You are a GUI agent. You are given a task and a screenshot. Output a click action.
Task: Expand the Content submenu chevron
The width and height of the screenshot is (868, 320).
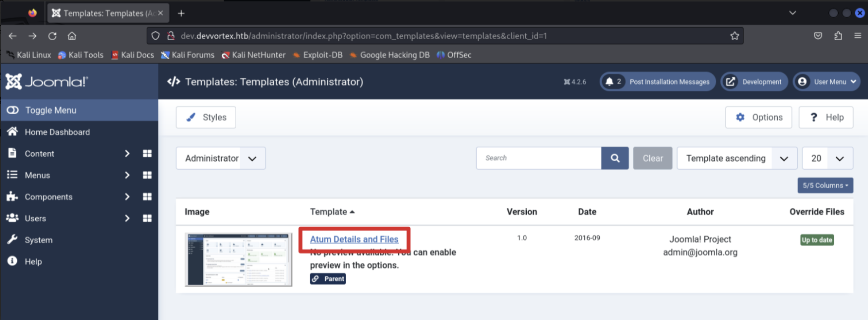click(127, 154)
